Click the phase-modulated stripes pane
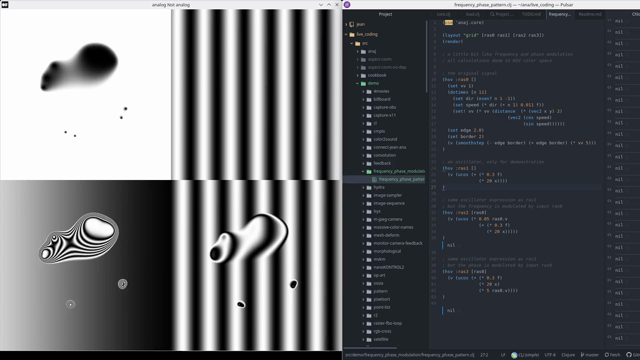640x360 pixels. pyautogui.click(x=256, y=265)
